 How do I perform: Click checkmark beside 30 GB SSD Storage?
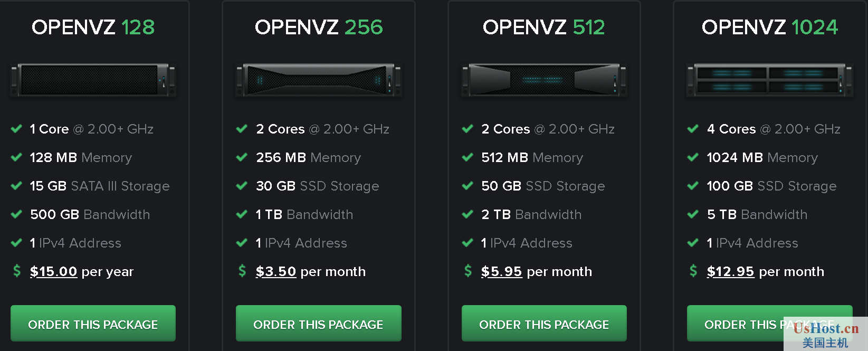coord(242,186)
